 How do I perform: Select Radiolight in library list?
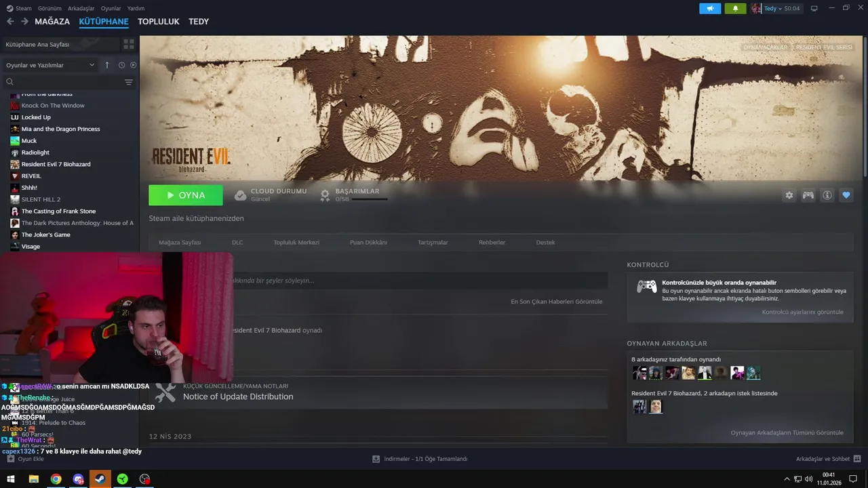pyautogui.click(x=35, y=152)
